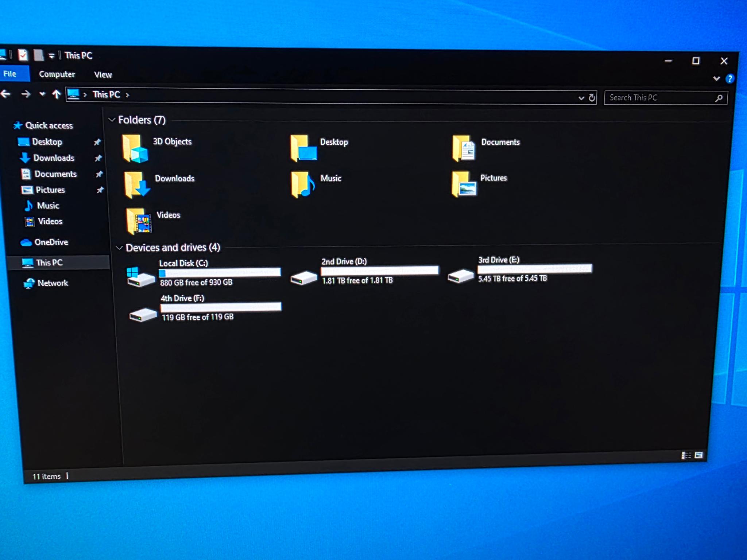Click the chevron after This PC in address bar
The image size is (747, 560).
pos(127,95)
